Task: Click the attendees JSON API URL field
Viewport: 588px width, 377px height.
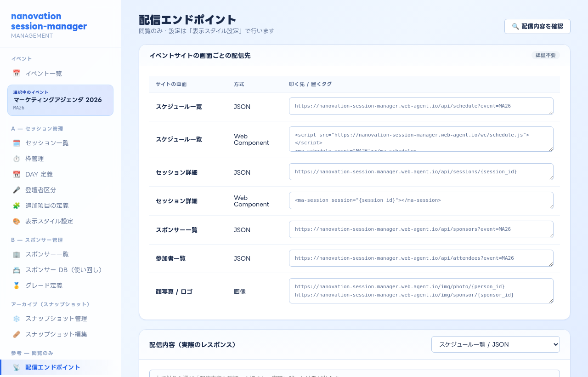Action: click(x=421, y=258)
